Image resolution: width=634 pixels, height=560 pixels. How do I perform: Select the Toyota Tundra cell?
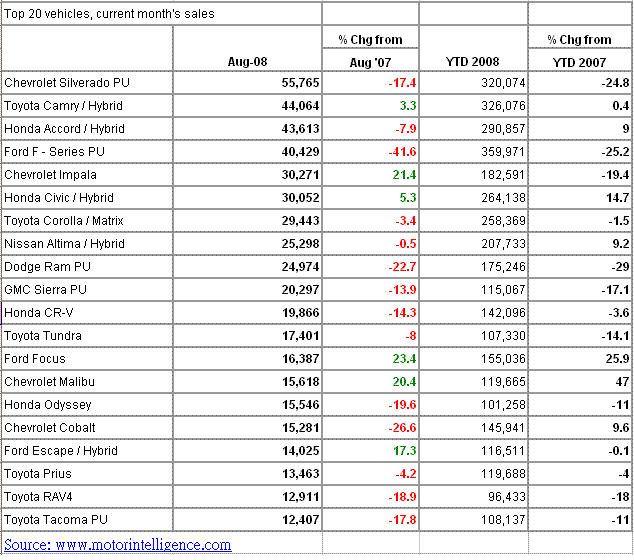pyautogui.click(x=87, y=336)
